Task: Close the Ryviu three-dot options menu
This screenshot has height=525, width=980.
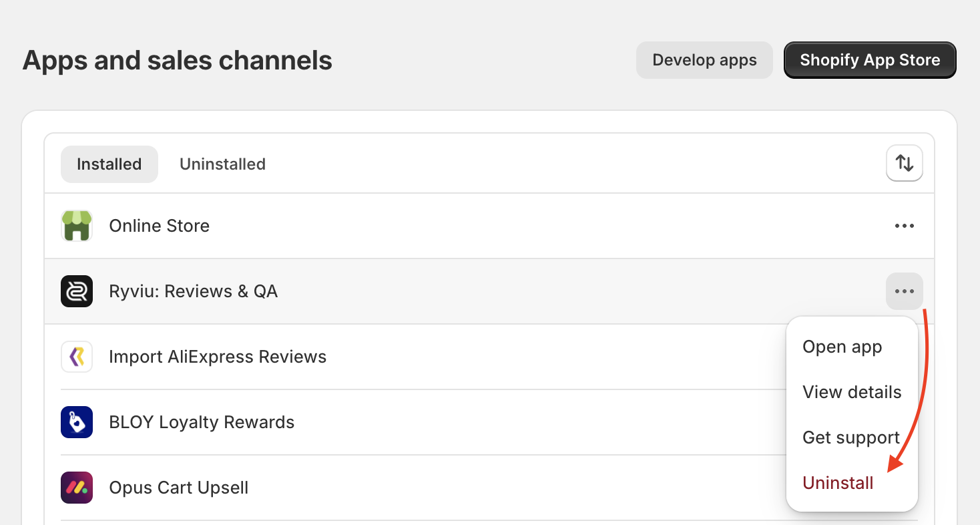Action: pyautogui.click(x=905, y=291)
